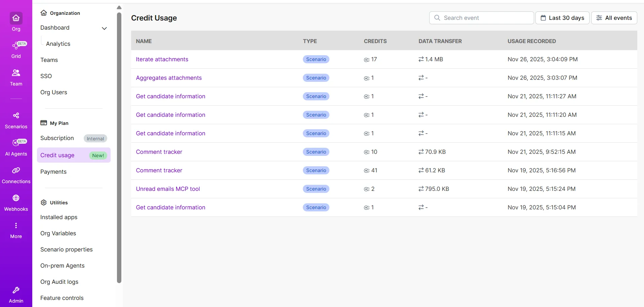Open the All events filter
This screenshot has height=307, width=644.
pyautogui.click(x=614, y=18)
